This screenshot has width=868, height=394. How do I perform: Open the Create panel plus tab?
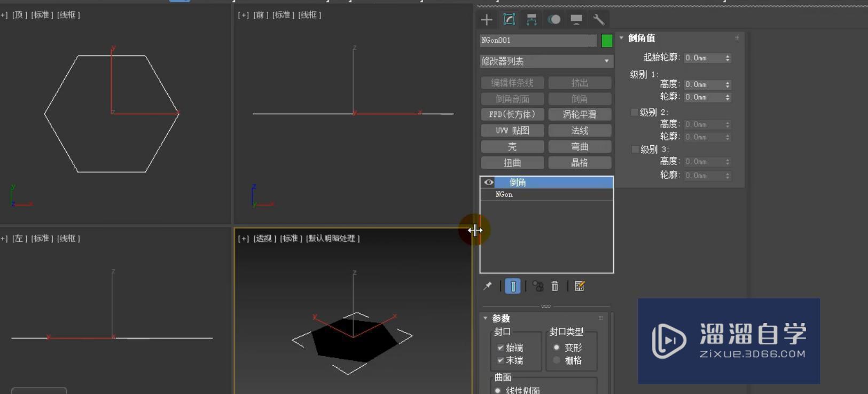click(x=487, y=20)
